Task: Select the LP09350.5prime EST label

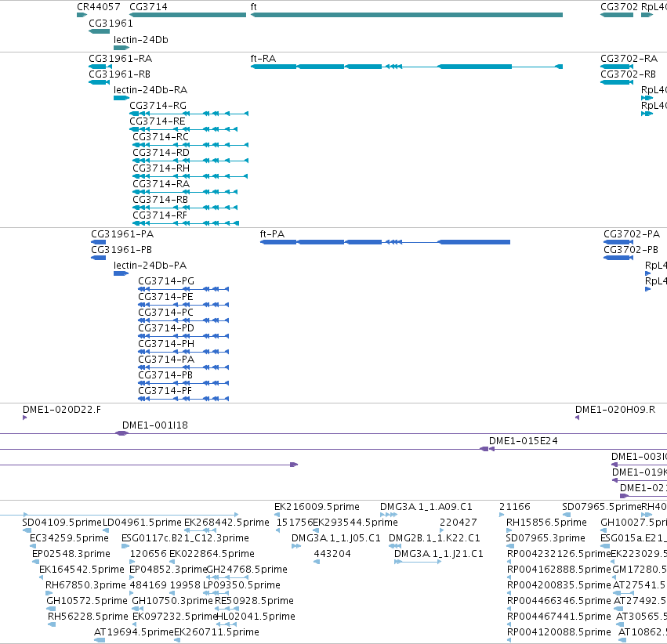Action: point(241,585)
